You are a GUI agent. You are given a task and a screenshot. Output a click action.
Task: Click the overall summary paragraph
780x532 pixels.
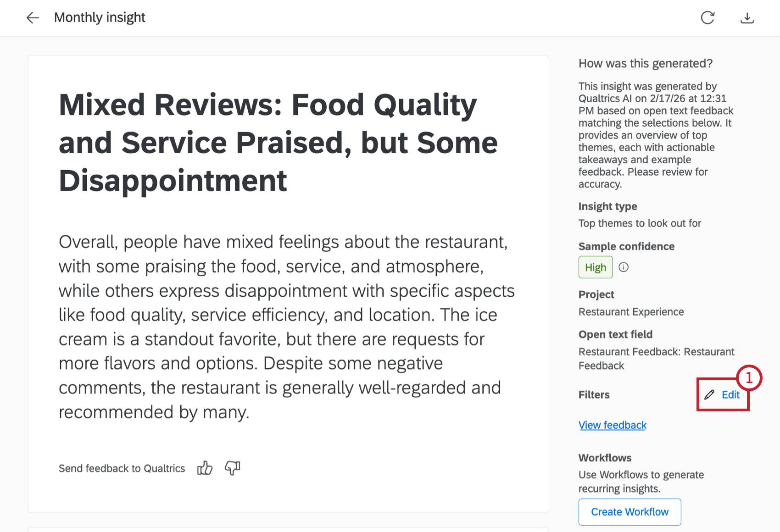[286, 327]
